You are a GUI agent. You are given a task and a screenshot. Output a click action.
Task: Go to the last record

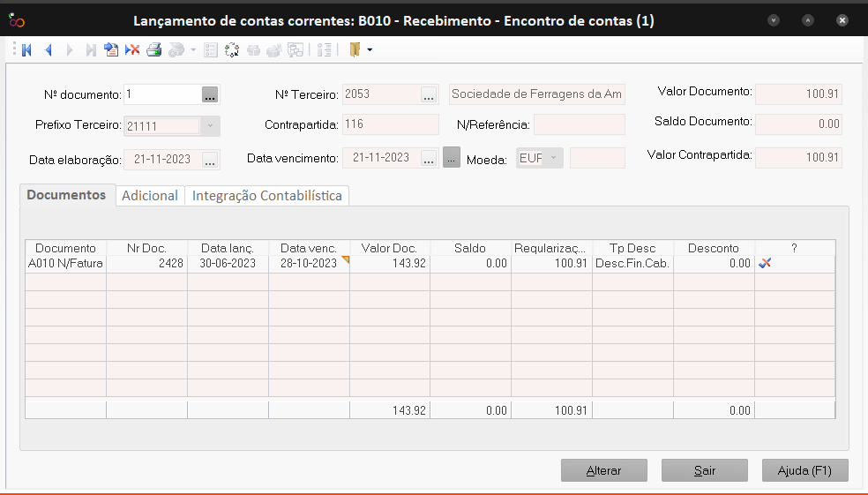click(91, 50)
